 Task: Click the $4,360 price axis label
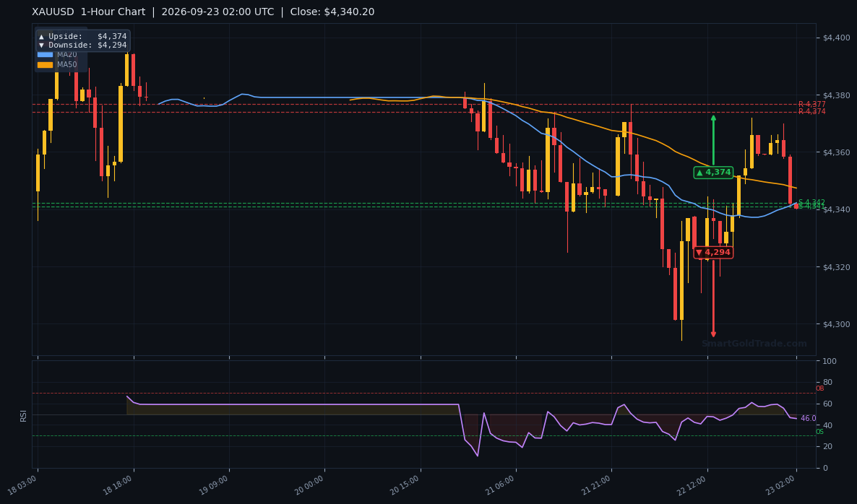pyautogui.click(x=836, y=152)
